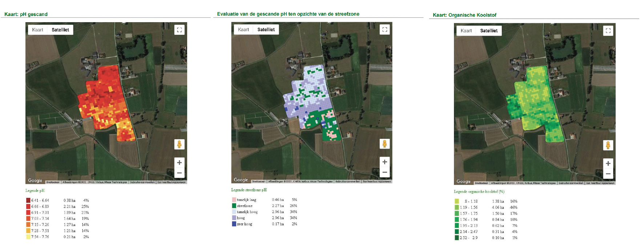Click 'Een kaartfout rapporteren' on organic carbon map
Screen dimensions: 644x250
point(600,183)
